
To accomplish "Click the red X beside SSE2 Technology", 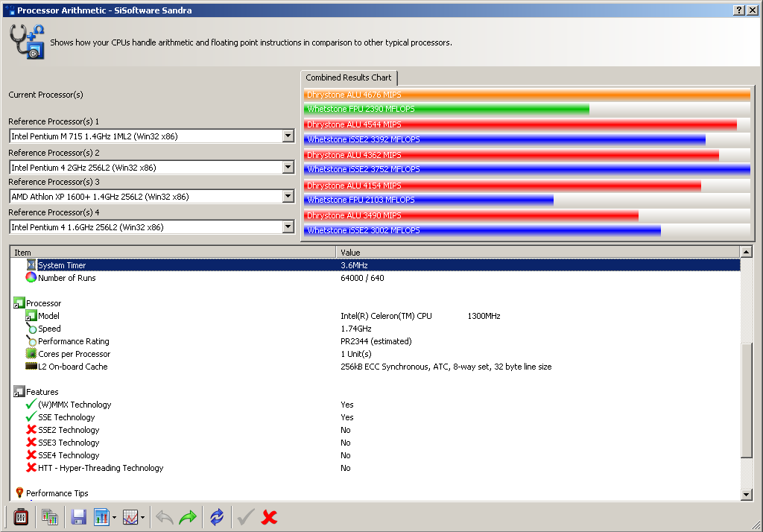I will (31, 429).
